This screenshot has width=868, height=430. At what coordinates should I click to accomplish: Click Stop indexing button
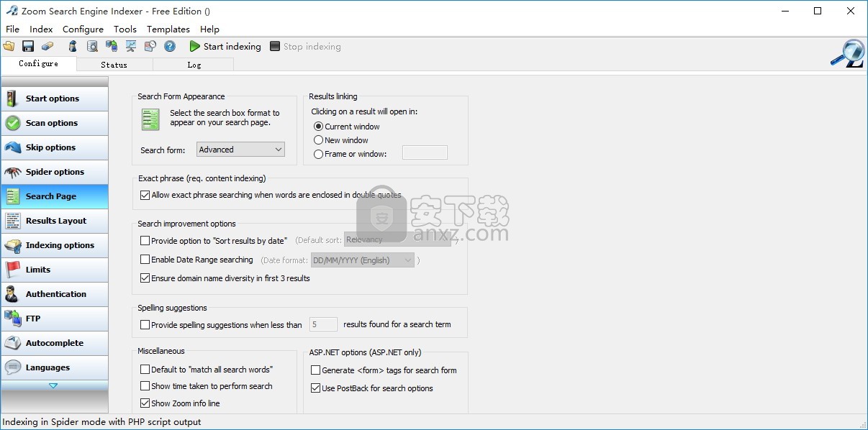pos(305,47)
